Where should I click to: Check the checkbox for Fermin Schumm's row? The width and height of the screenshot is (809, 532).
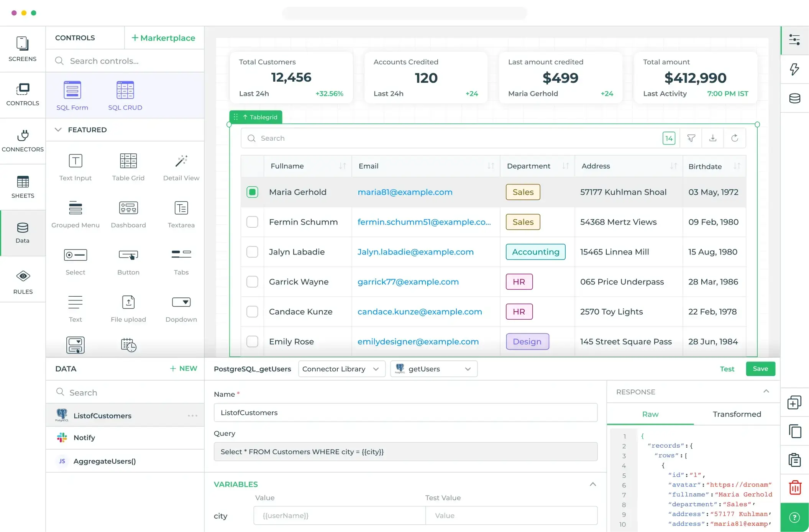pyautogui.click(x=252, y=222)
